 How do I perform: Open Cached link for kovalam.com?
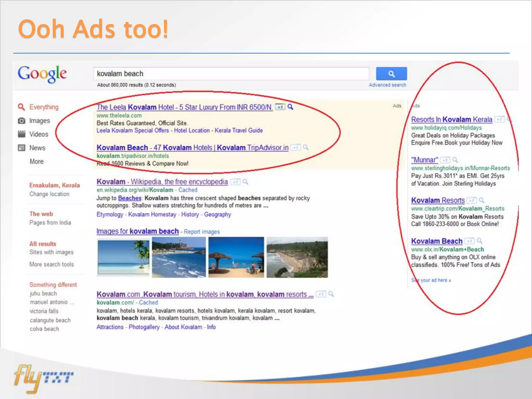click(148, 303)
